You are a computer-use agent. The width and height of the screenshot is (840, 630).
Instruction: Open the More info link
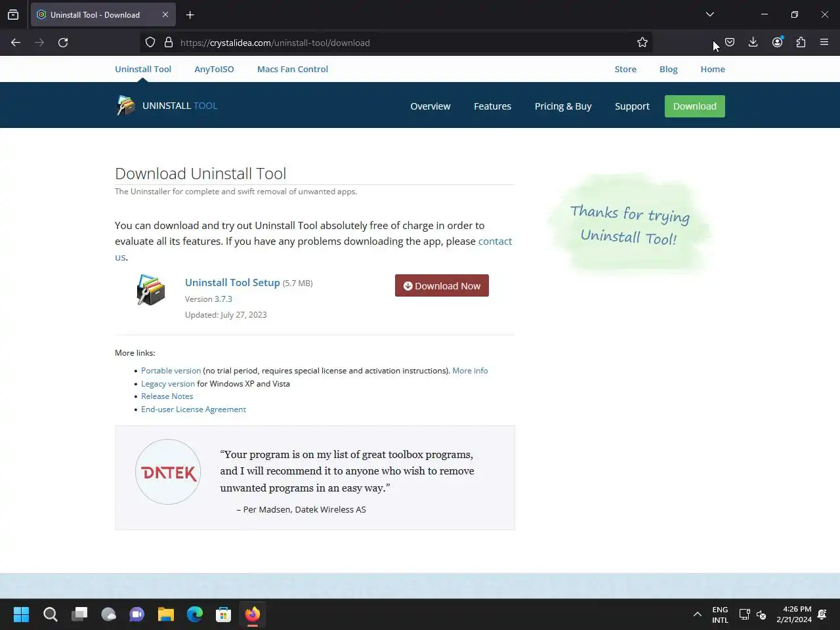[x=470, y=371]
